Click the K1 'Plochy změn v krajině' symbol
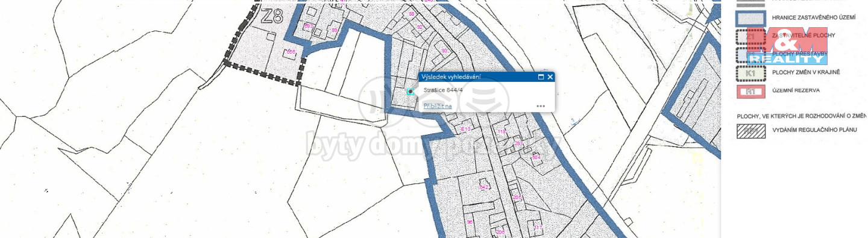 tap(750, 73)
